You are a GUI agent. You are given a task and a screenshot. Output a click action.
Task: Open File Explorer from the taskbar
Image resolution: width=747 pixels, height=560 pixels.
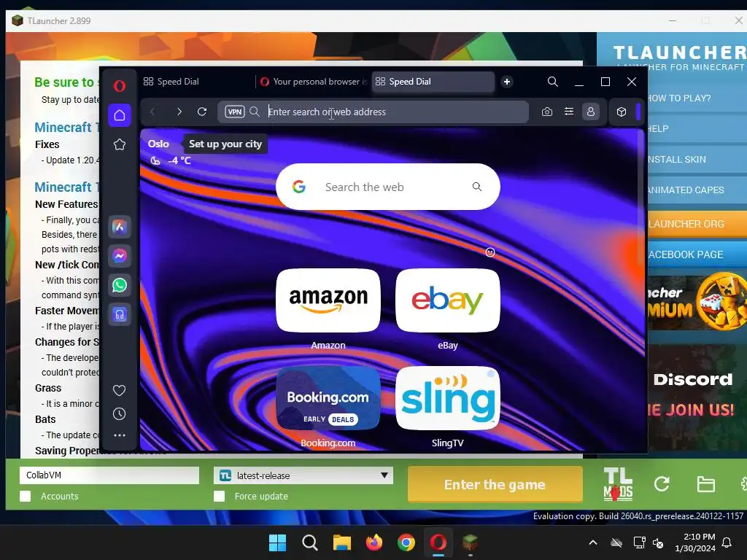(341, 542)
